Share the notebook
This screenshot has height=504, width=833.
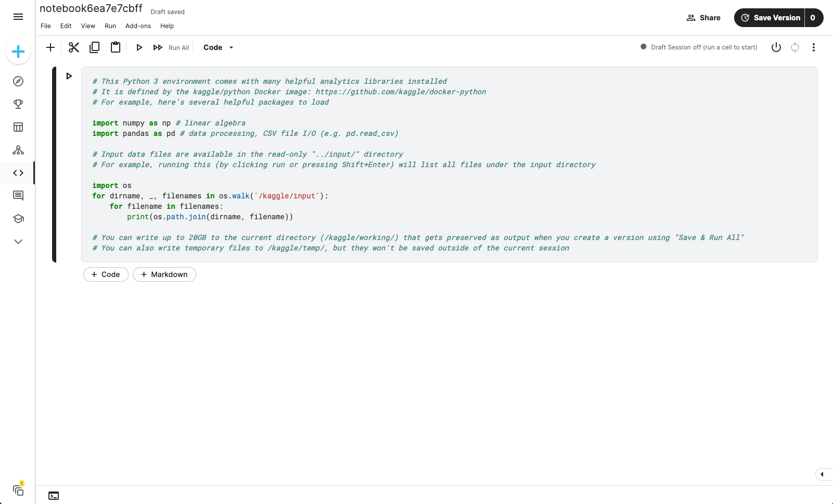703,17
